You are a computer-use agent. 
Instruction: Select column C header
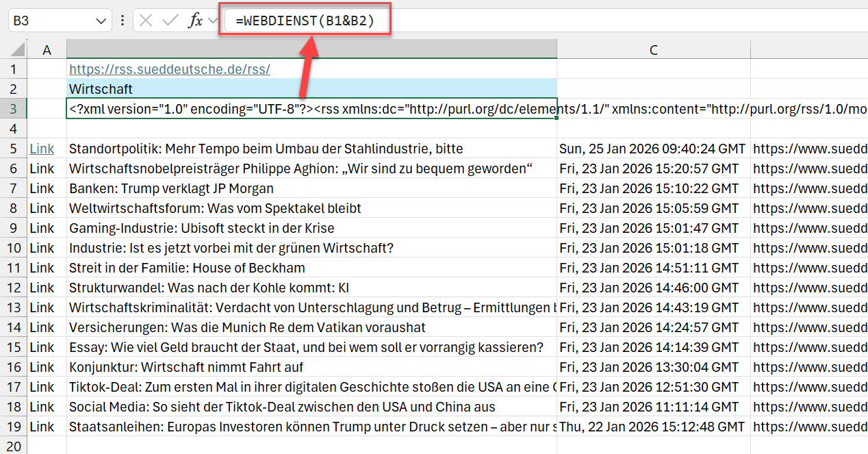pos(653,50)
